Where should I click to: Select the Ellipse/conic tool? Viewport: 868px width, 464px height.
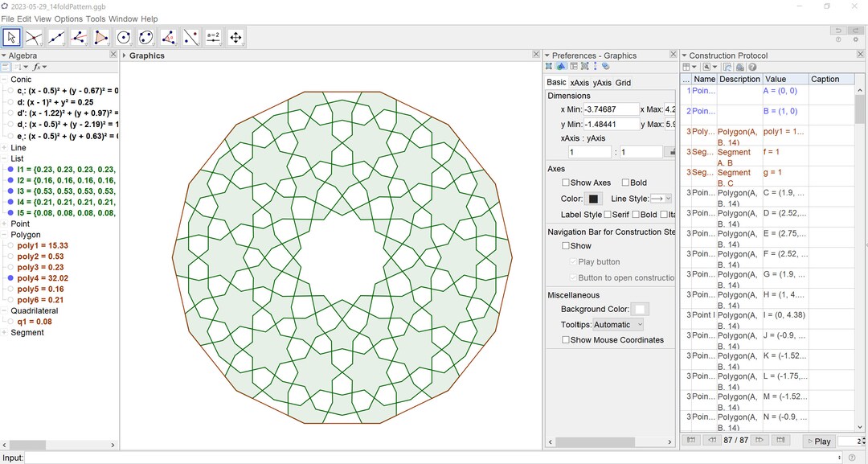[x=145, y=37]
